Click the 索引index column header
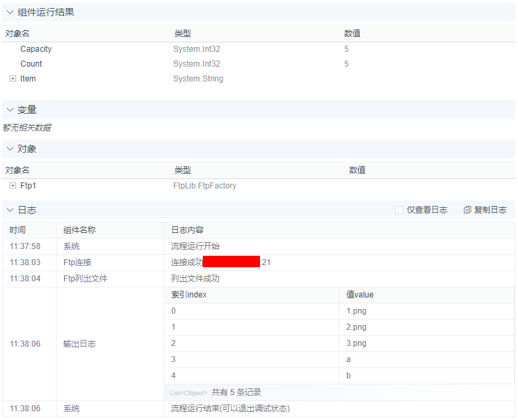The image size is (518, 420). point(189,295)
